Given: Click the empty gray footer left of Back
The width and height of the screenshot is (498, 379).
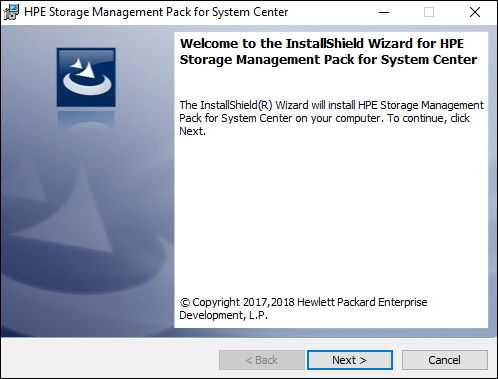Looking at the screenshot, I should pos(110,360).
